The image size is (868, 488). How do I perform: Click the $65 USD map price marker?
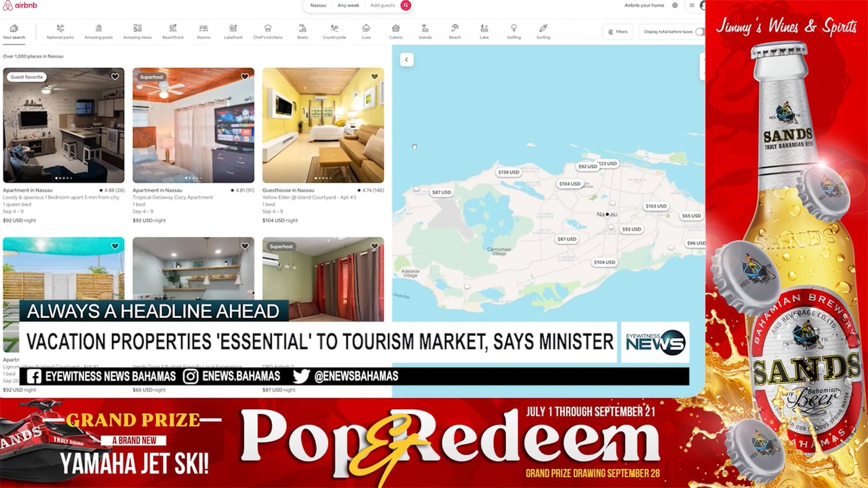[x=691, y=216]
